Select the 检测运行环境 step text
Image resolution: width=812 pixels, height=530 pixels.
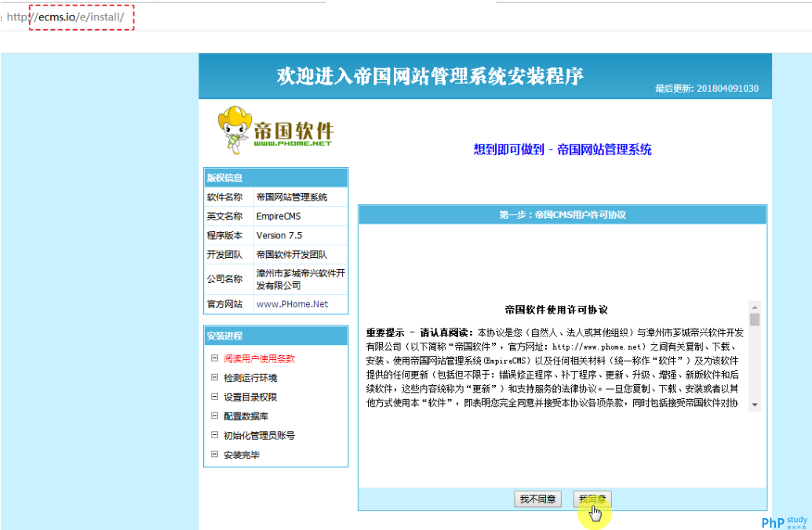[x=250, y=378]
